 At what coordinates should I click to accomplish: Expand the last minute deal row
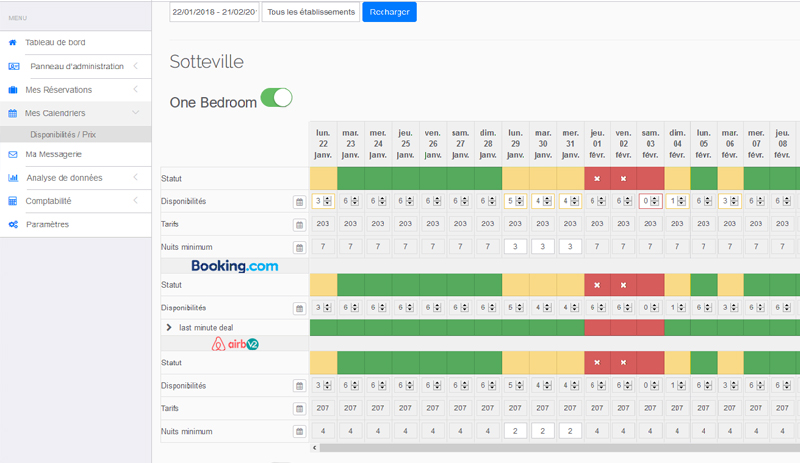coord(169,327)
